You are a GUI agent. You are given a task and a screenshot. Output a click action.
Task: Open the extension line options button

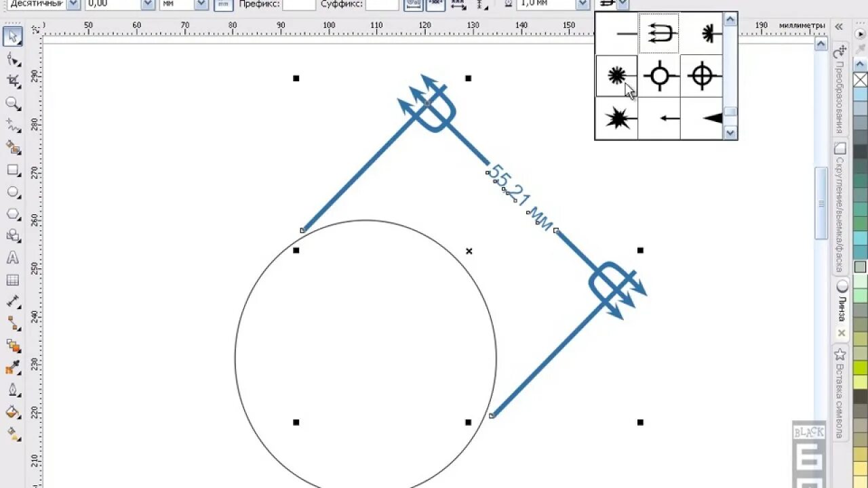482,4
